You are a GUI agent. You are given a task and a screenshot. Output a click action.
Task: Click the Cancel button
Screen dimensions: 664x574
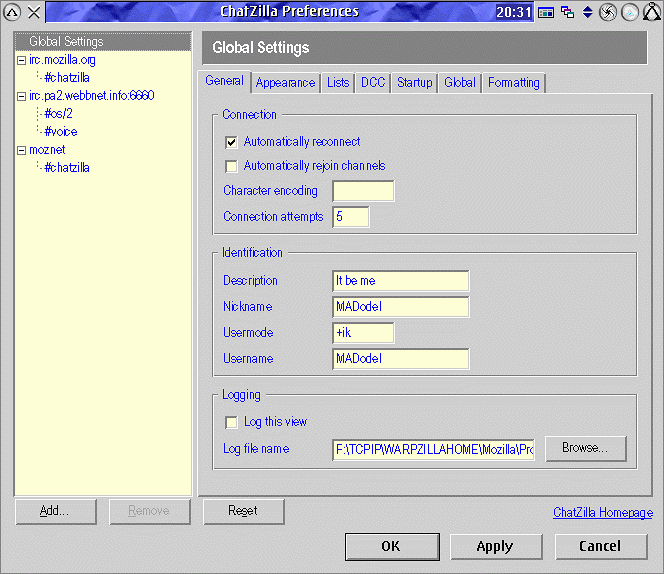point(601,546)
